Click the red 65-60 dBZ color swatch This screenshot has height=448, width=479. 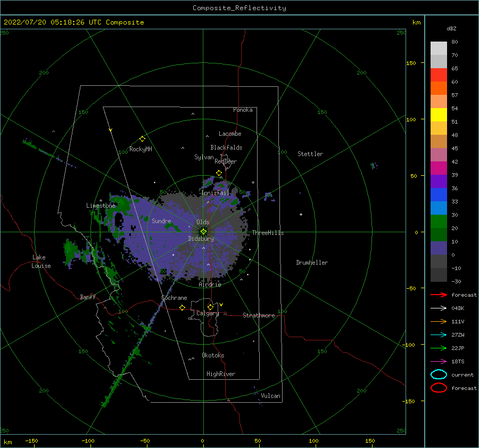pyautogui.click(x=439, y=75)
